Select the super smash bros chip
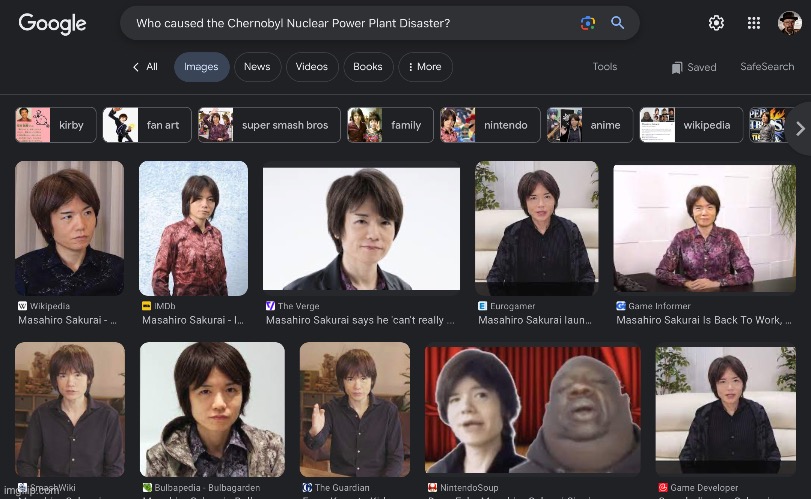 [269, 125]
